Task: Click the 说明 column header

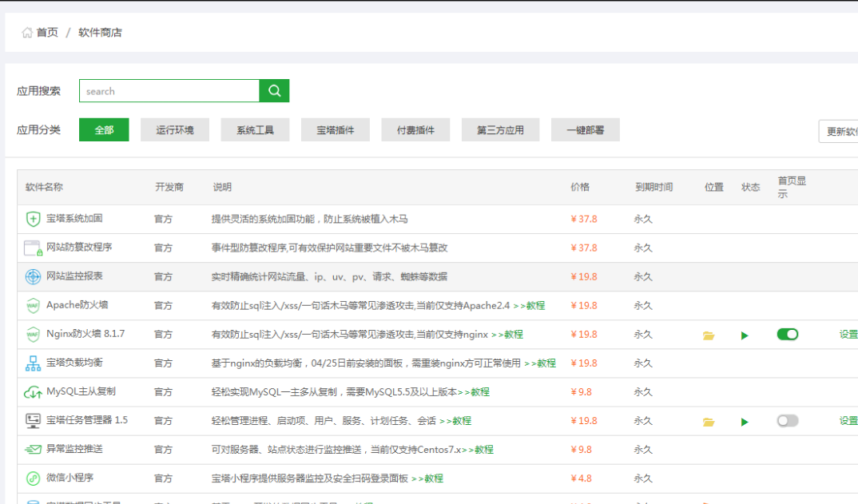Action: (222, 187)
